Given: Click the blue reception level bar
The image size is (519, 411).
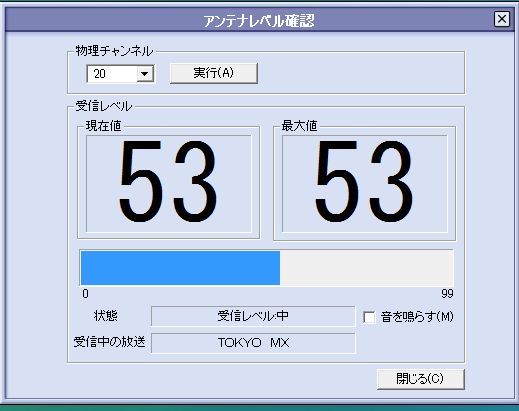Looking at the screenshot, I should 180,268.
